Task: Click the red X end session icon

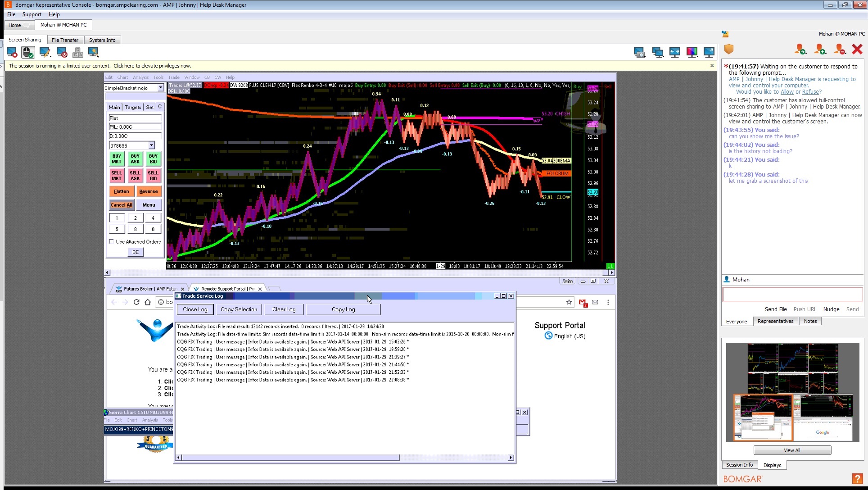Action: (857, 49)
